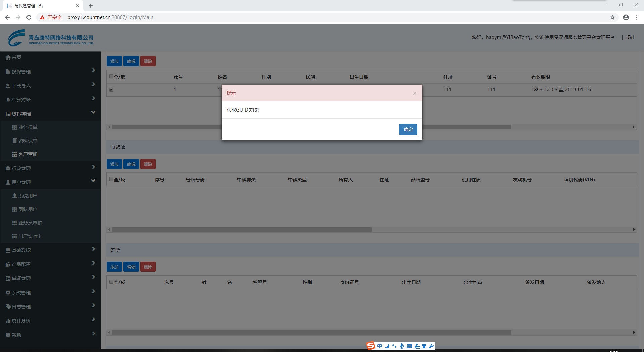
Task: Click 添加 under the 行驶证 section
Action: 114,164
